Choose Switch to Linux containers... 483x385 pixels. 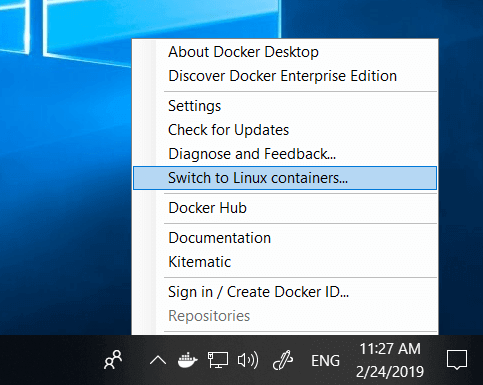[x=285, y=178]
